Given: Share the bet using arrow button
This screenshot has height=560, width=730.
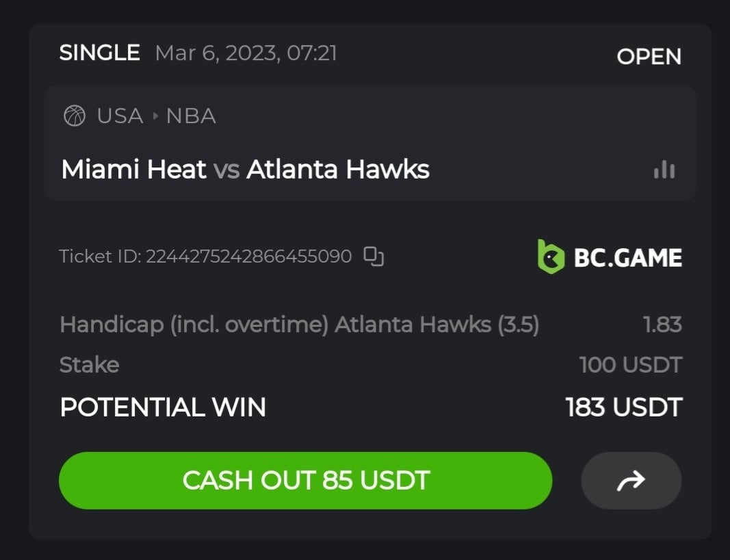Looking at the screenshot, I should pos(631,481).
